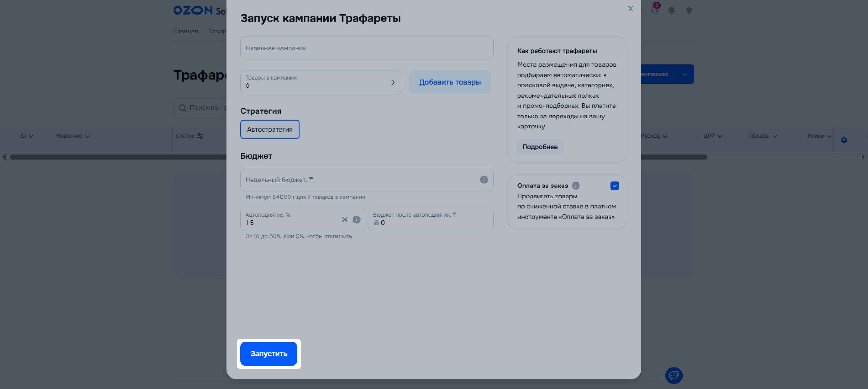Click the Название кампании input field

(x=367, y=48)
